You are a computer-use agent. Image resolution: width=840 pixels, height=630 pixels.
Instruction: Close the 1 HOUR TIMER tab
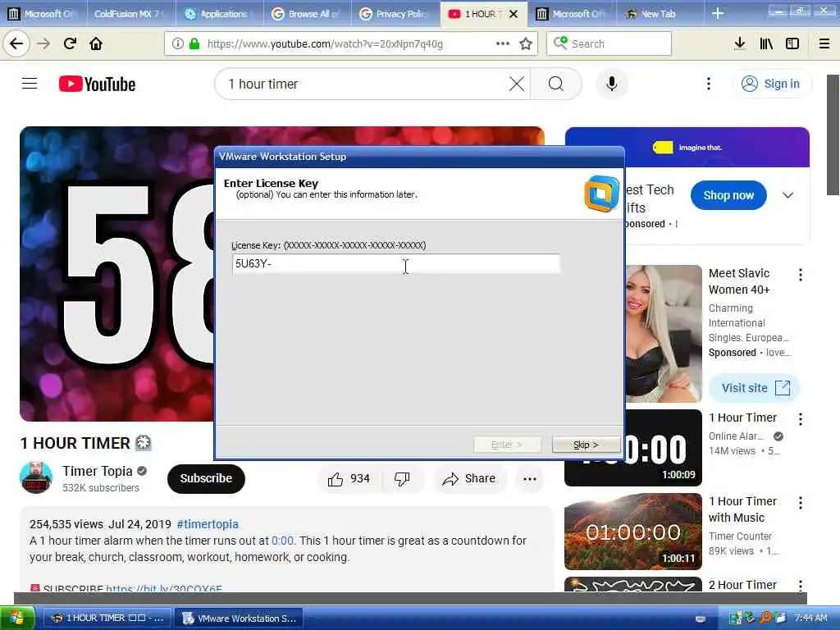coord(514,14)
